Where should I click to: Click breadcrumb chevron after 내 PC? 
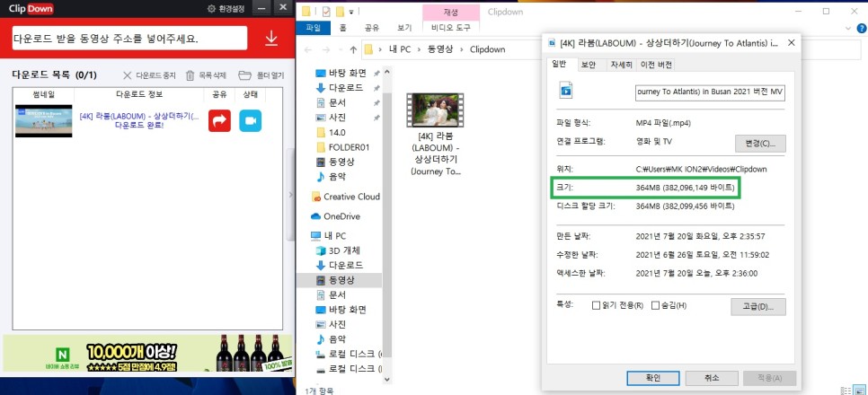(418, 49)
